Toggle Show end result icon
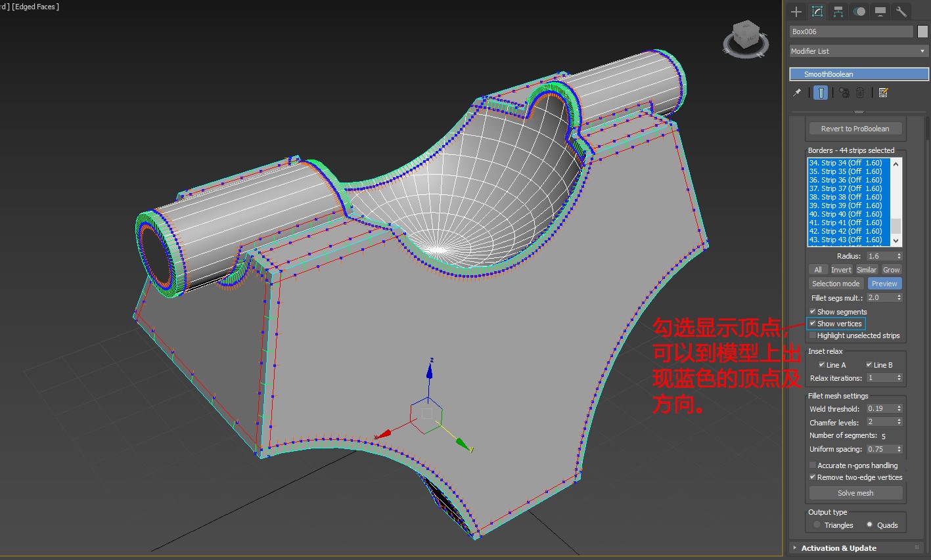This screenshot has height=560, width=931. click(821, 93)
